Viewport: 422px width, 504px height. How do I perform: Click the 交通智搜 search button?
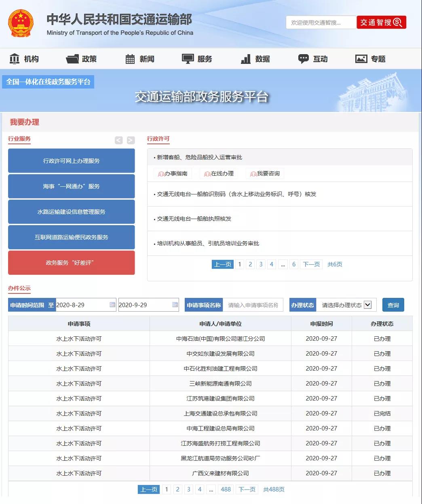(381, 23)
